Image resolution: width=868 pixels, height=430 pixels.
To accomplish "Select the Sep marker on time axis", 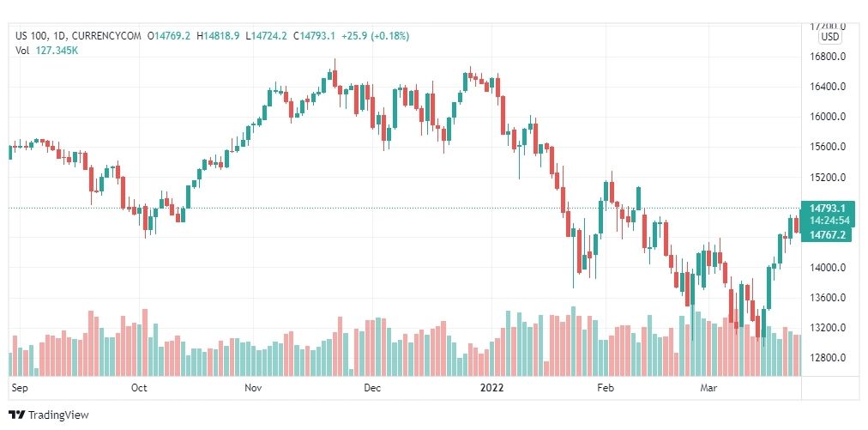I will [x=20, y=388].
